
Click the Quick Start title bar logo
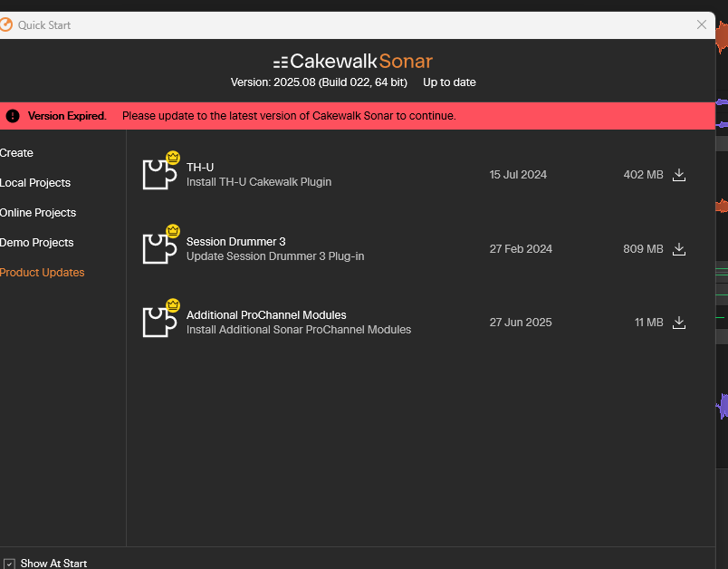[5, 24]
